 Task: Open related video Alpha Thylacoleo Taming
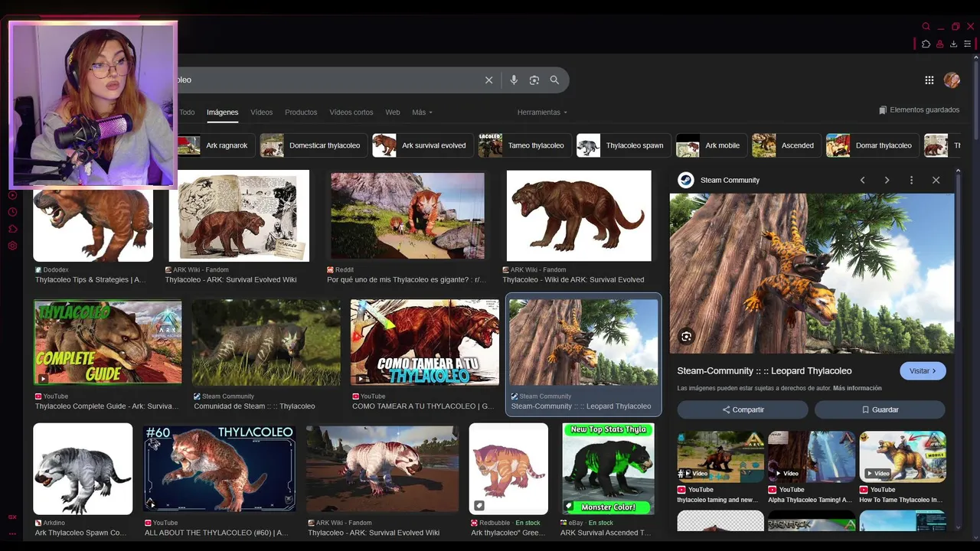click(x=812, y=457)
